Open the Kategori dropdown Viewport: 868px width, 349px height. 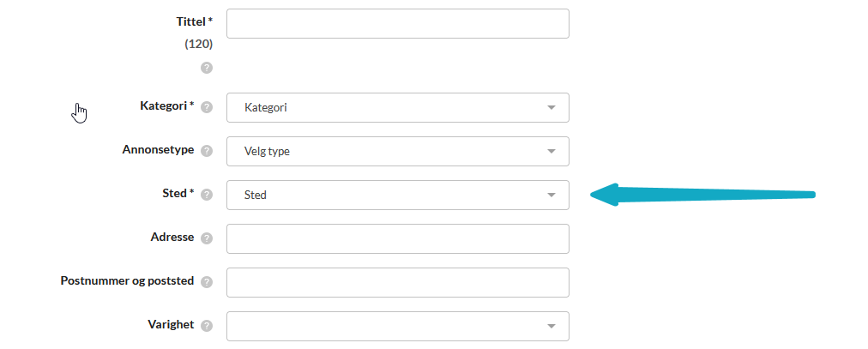click(x=397, y=107)
